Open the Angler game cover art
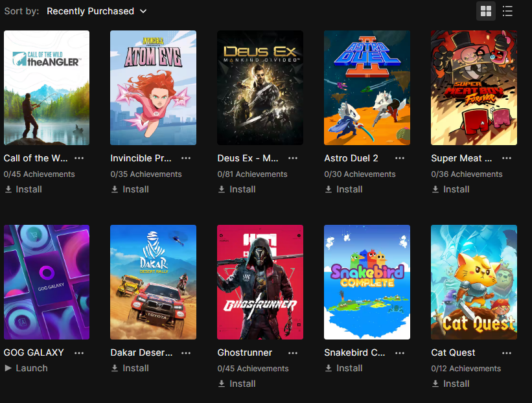The image size is (532, 403). 47,88
